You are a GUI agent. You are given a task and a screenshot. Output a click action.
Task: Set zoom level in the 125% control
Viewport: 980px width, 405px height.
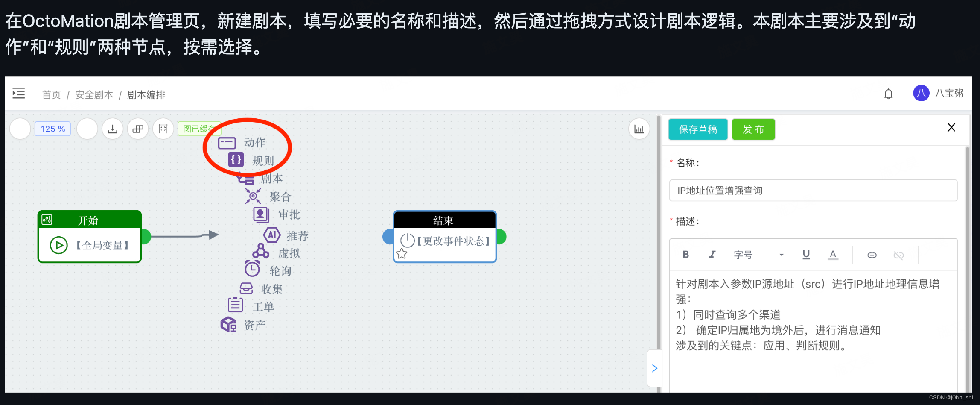coord(52,129)
